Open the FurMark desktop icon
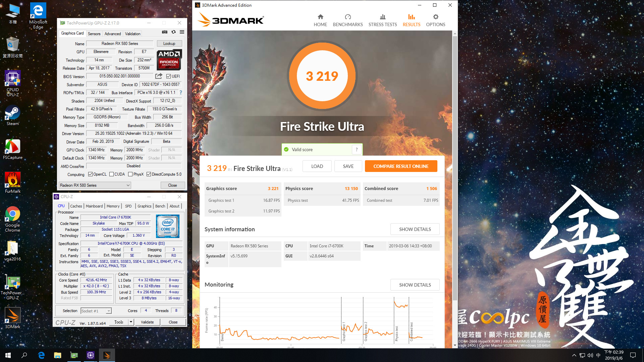644x362 pixels. [13, 182]
